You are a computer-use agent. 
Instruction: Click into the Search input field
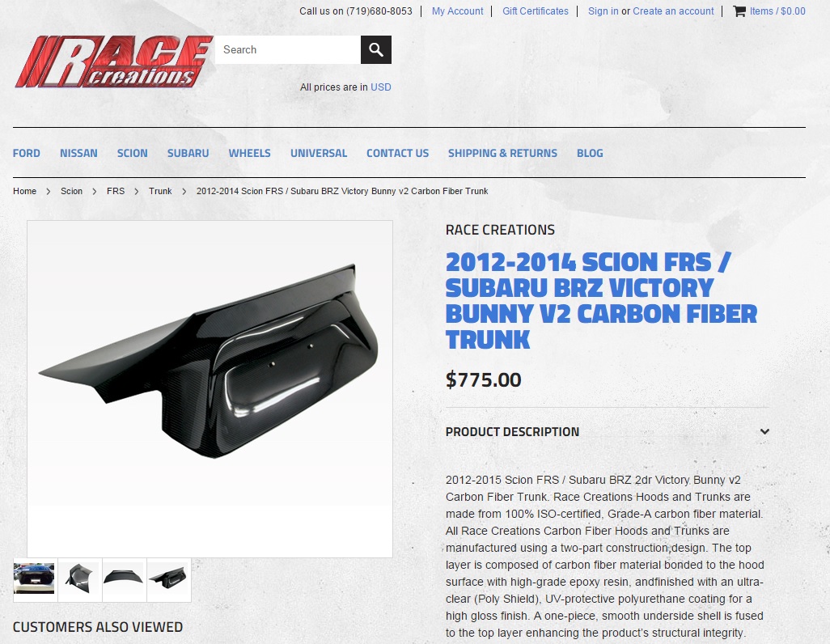pyautogui.click(x=288, y=50)
